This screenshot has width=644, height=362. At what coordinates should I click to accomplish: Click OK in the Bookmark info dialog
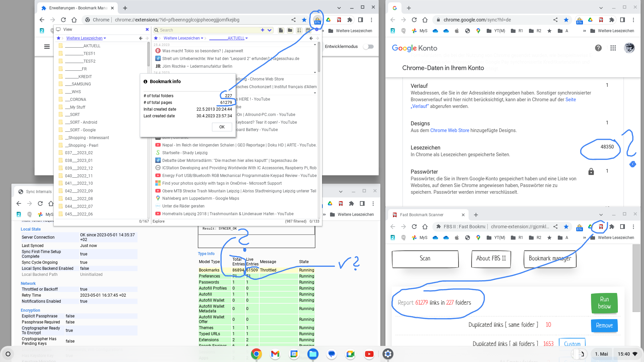[x=222, y=127]
